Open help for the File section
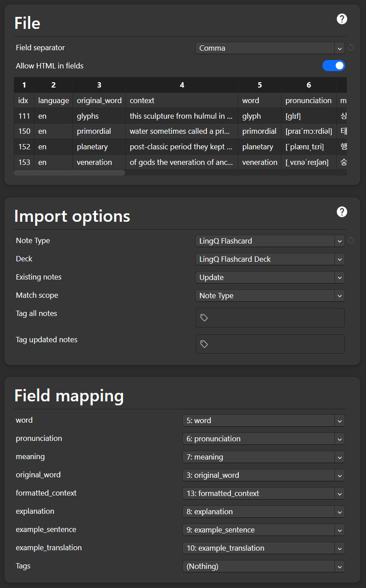The width and height of the screenshot is (366, 588). [x=342, y=19]
